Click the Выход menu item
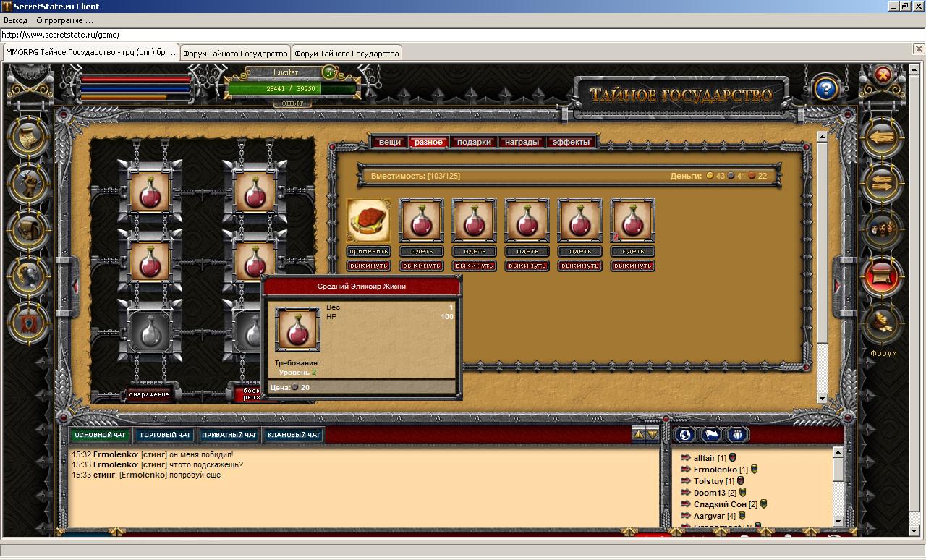The height and width of the screenshot is (560, 926). pos(16,20)
